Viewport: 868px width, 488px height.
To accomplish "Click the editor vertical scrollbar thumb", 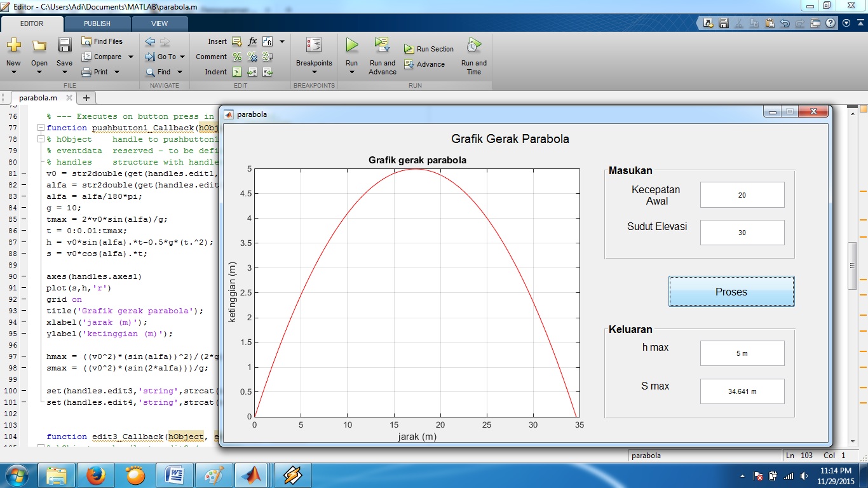I will tap(853, 266).
